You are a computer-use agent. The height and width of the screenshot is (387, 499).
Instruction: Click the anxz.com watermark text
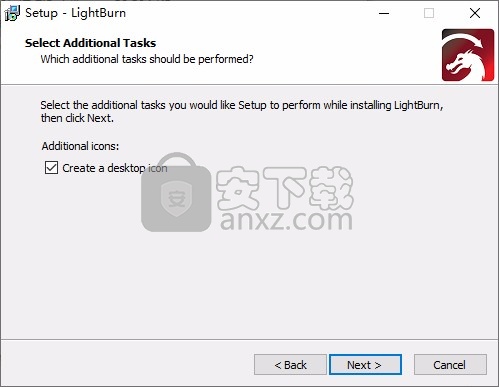(286, 220)
